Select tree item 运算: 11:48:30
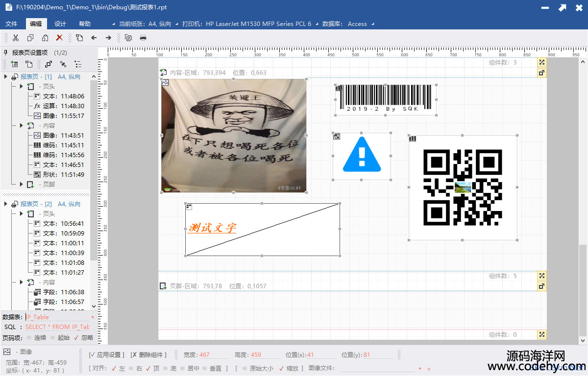This screenshot has height=376, width=588. 59,106
